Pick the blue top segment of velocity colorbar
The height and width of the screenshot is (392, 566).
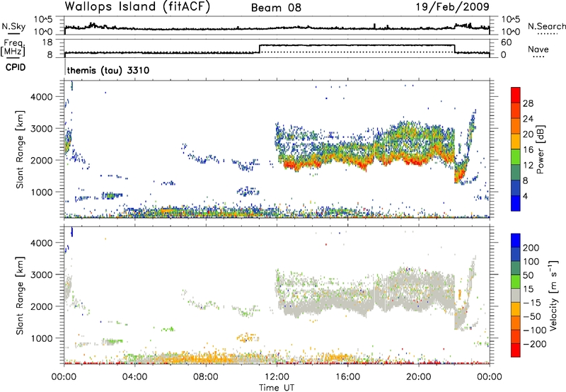(516, 241)
